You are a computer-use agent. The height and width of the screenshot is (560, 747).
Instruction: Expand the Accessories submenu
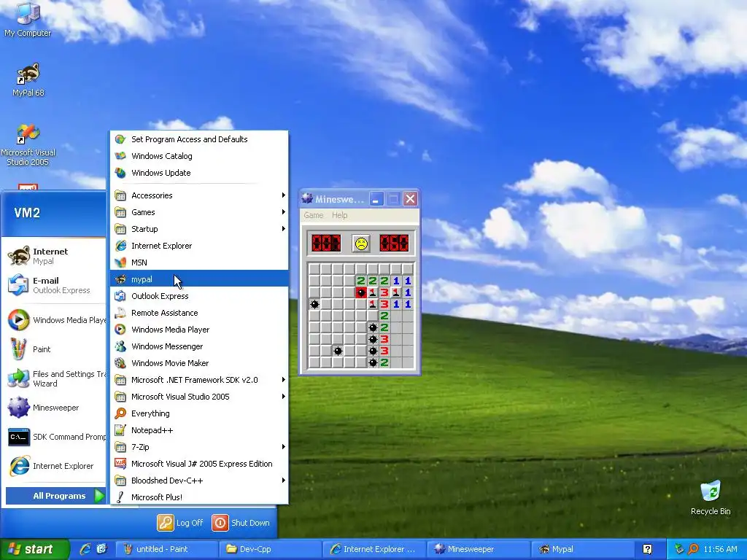point(199,195)
